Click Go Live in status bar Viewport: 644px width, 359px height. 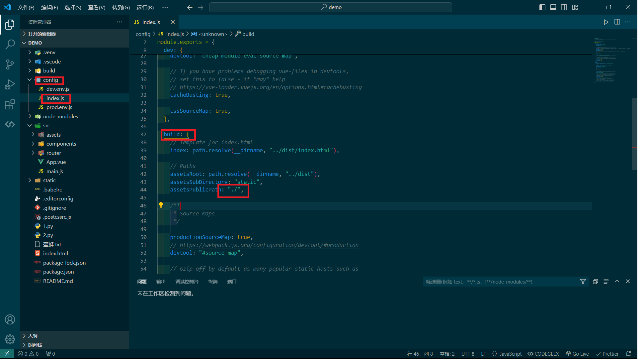pos(577,354)
